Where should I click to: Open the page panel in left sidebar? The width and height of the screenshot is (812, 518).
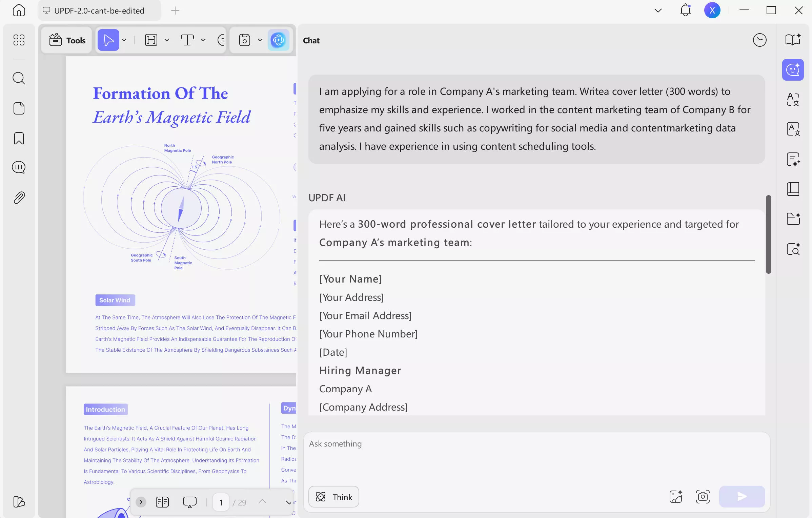[19, 108]
